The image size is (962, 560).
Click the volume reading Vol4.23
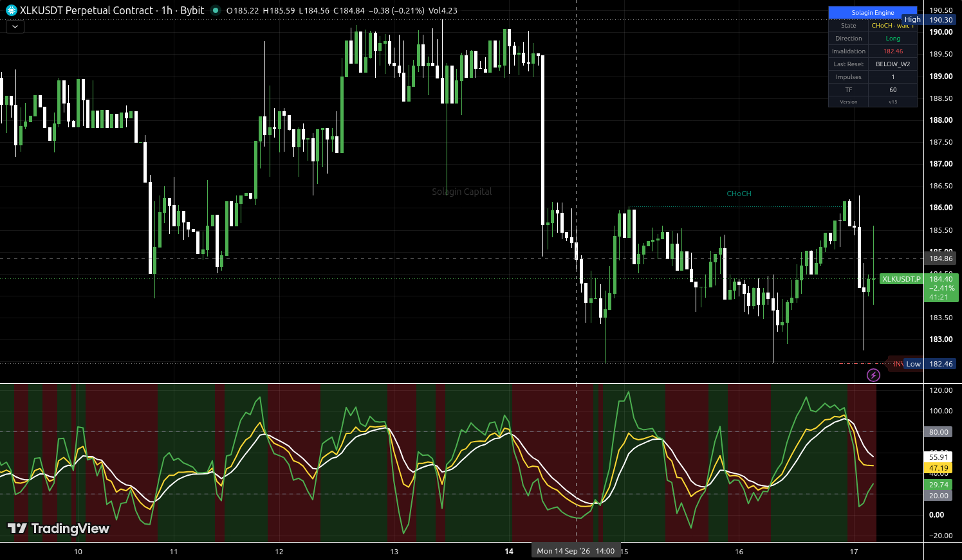[x=443, y=11]
